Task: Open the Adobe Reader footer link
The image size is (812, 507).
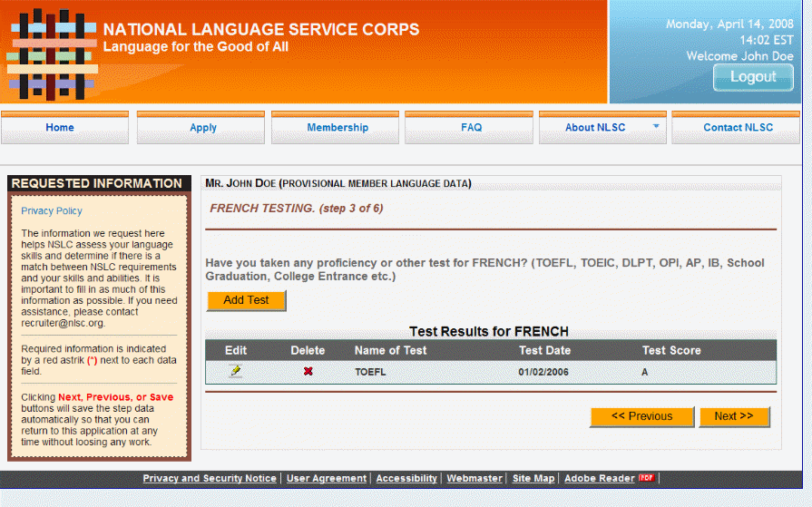Action: point(599,478)
